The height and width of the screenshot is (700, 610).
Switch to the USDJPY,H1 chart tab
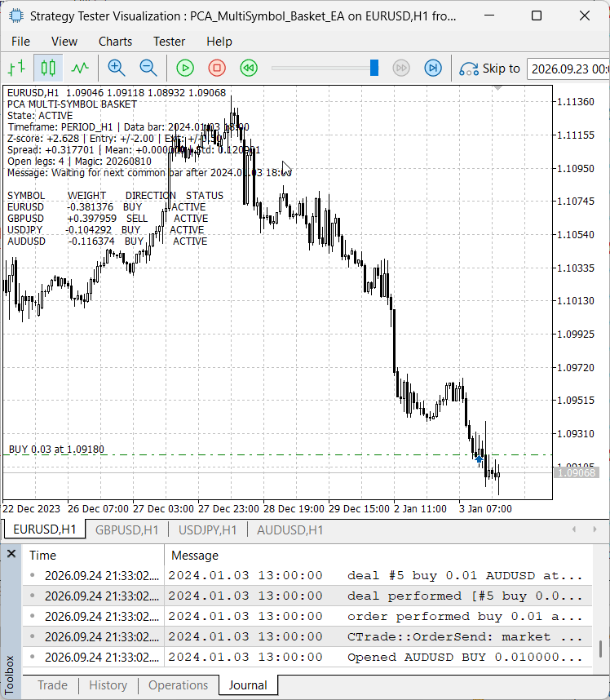click(207, 530)
